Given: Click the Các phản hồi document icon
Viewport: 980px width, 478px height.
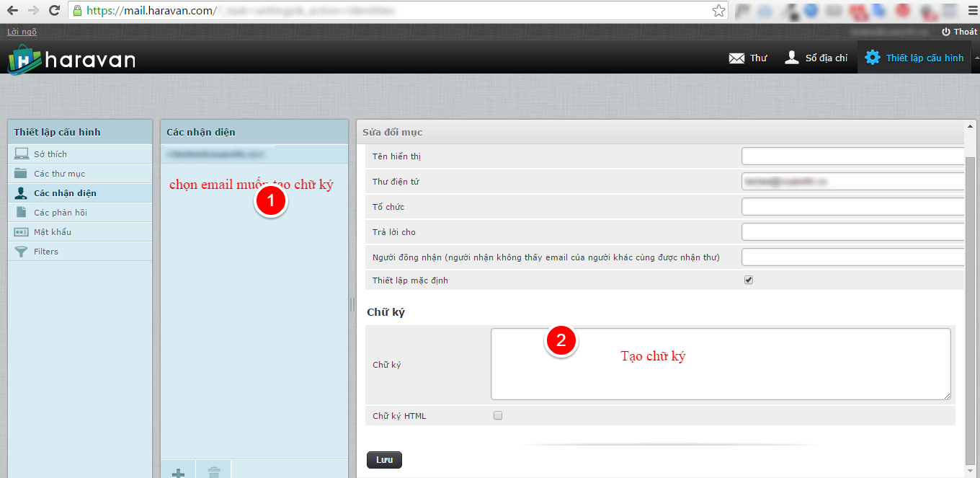Looking at the screenshot, I should (21, 213).
